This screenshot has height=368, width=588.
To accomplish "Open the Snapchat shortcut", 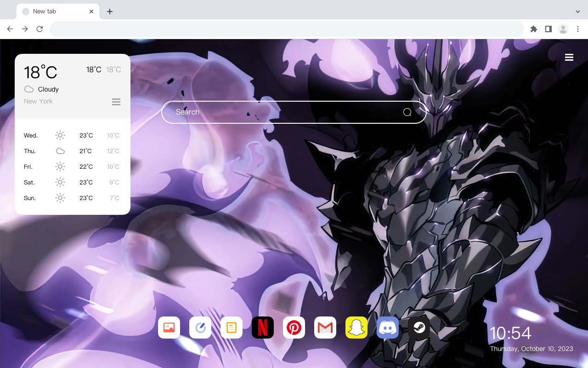I will pos(356,328).
